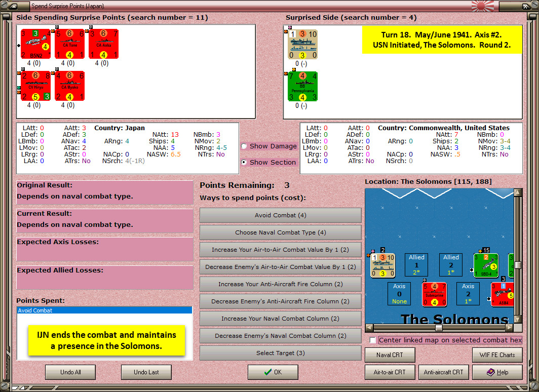Open the WIF FE Charts
539x392 pixels.
tap(497, 355)
